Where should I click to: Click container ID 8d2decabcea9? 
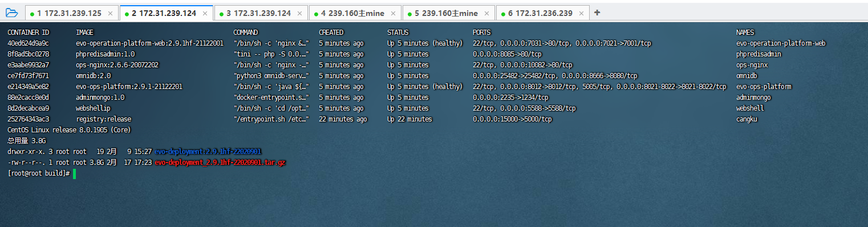tap(29, 108)
